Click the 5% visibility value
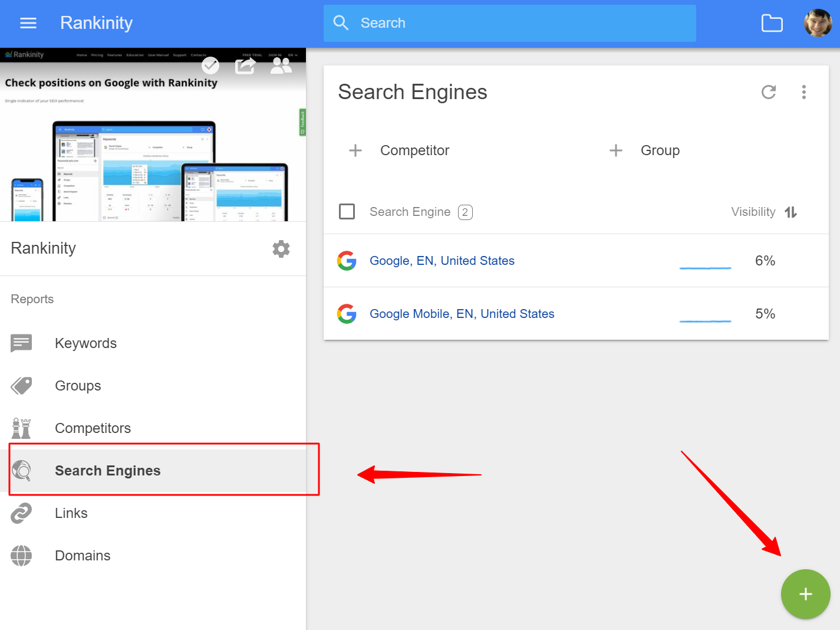 tap(765, 314)
